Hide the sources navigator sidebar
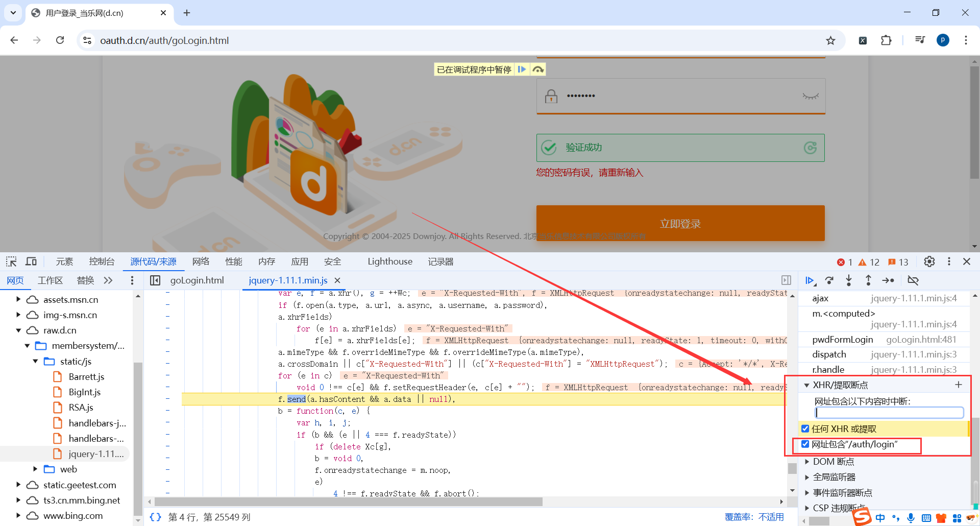Image resolution: width=980 pixels, height=526 pixels. pyautogui.click(x=155, y=280)
